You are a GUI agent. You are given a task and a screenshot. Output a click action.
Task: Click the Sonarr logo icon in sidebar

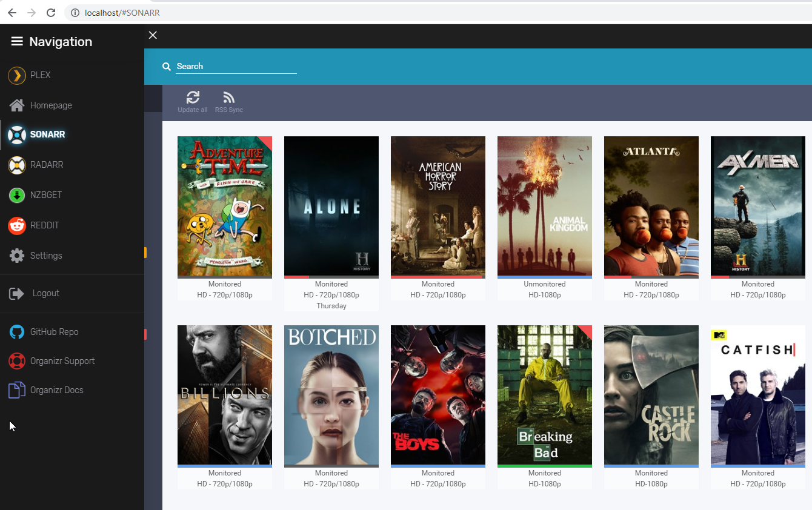click(x=17, y=134)
